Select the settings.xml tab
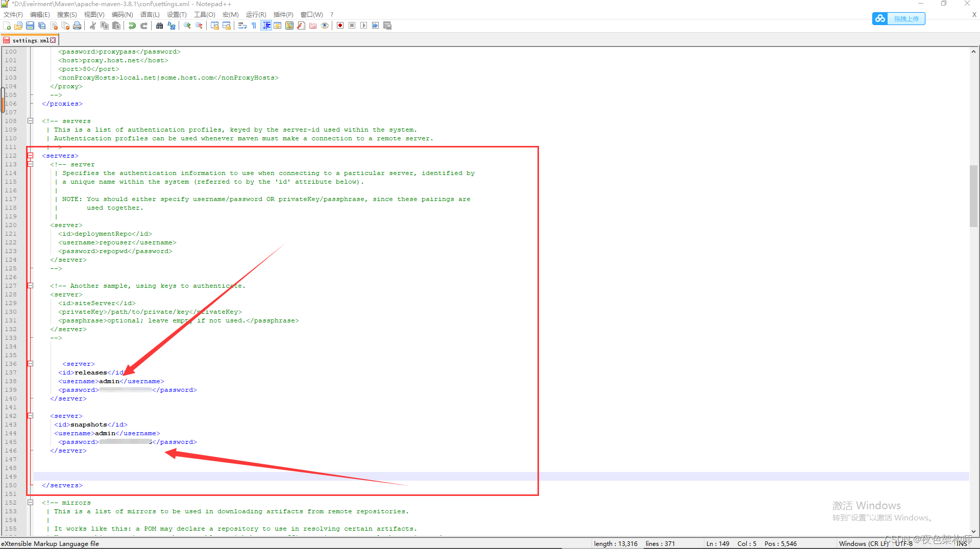 (30, 40)
